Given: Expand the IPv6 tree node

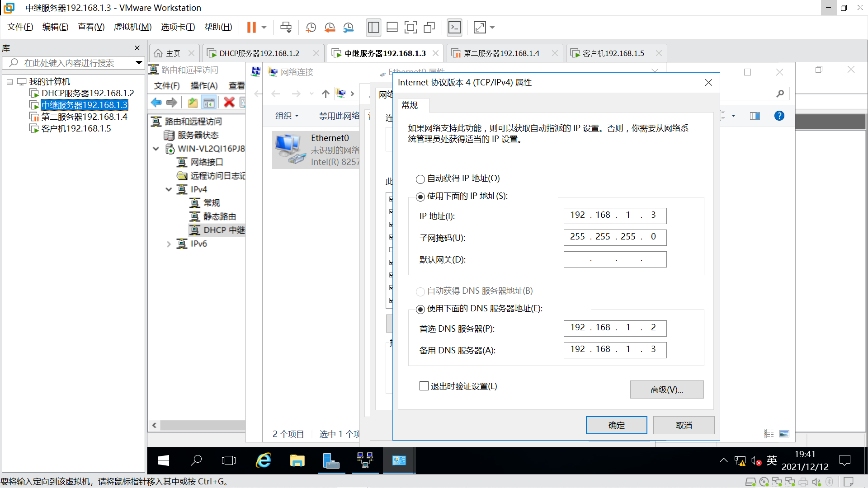Looking at the screenshot, I should click(169, 244).
